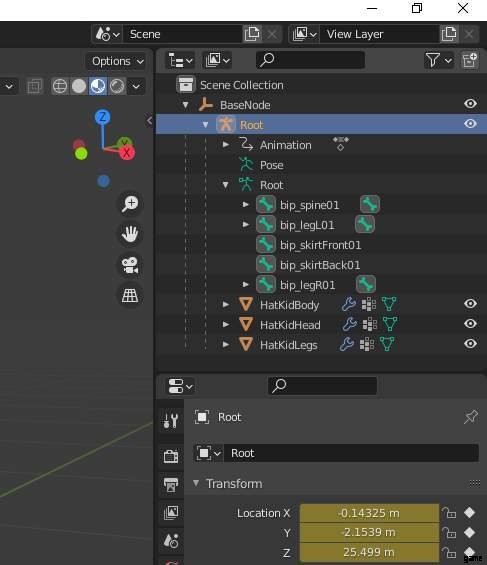Select solid viewport shading mode

click(79, 86)
